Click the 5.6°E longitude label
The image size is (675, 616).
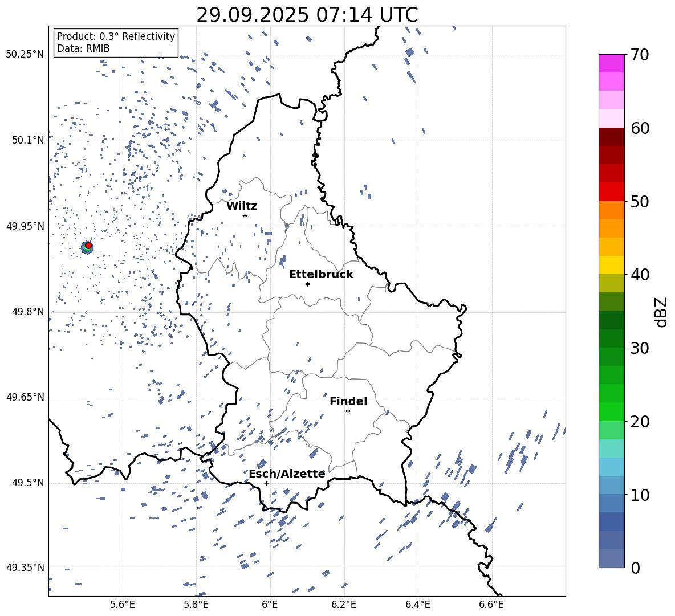tap(123, 605)
